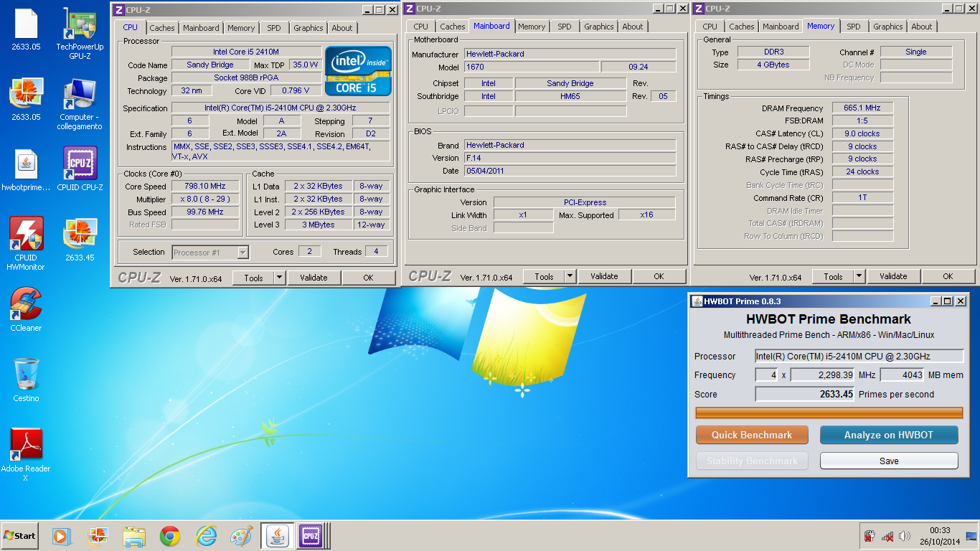This screenshot has width=980, height=551.
Task: Launch Internet Explorer from taskbar
Action: (206, 536)
